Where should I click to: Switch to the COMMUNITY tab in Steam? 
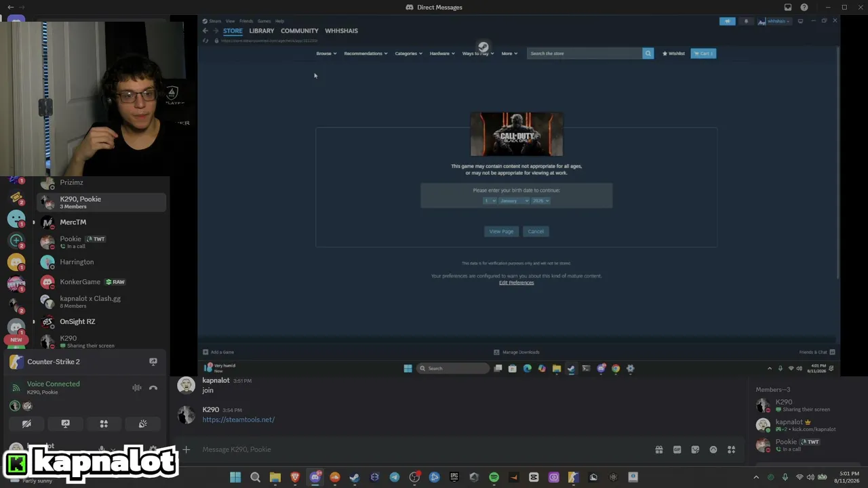[x=300, y=30]
